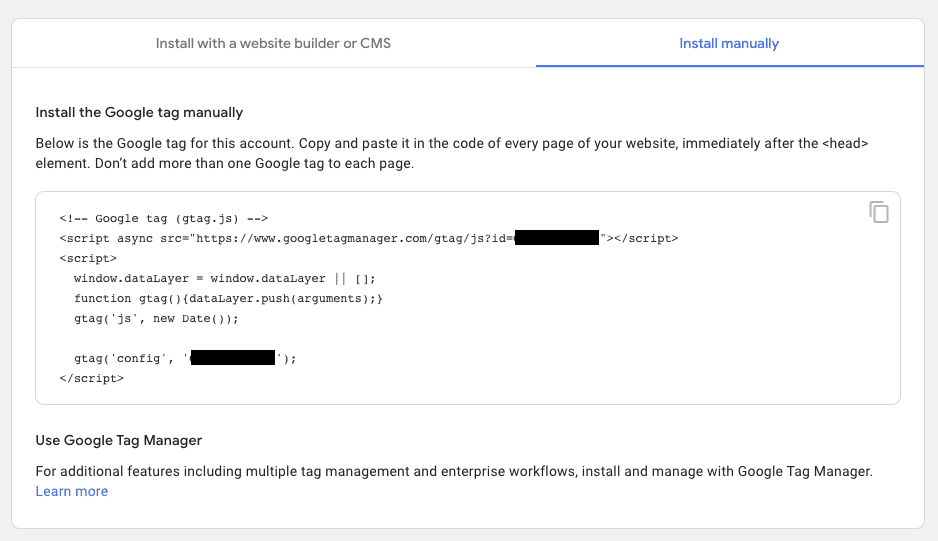Screen dimensions: 938x541
Task: Click the closing </script> tag line
Action: point(92,378)
